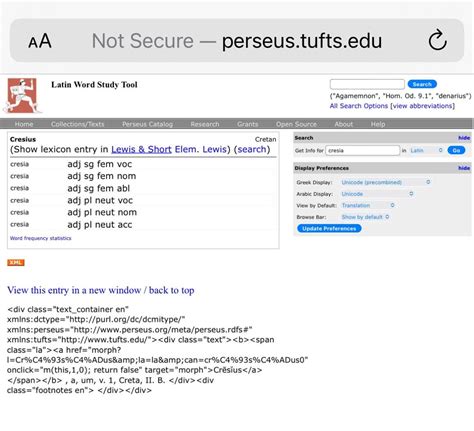The image size is (474, 431).
Task: Go to the Perseus Catalog menu item
Action: [x=147, y=124]
